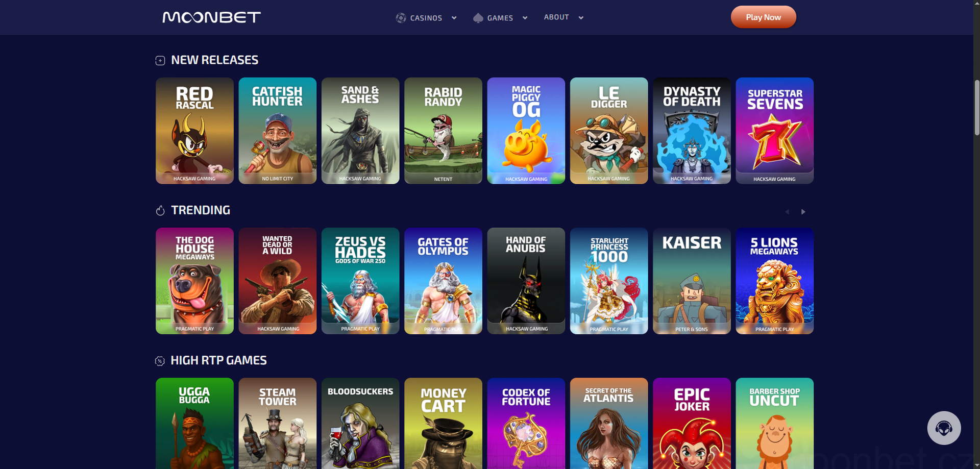Open the live support chat headset icon
The width and height of the screenshot is (980, 469).
(944, 428)
